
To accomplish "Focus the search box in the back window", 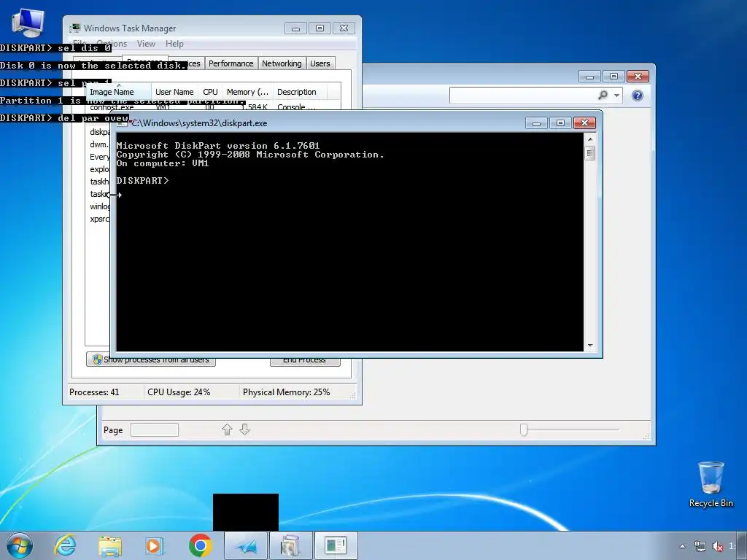I will pyautogui.click(x=522, y=96).
